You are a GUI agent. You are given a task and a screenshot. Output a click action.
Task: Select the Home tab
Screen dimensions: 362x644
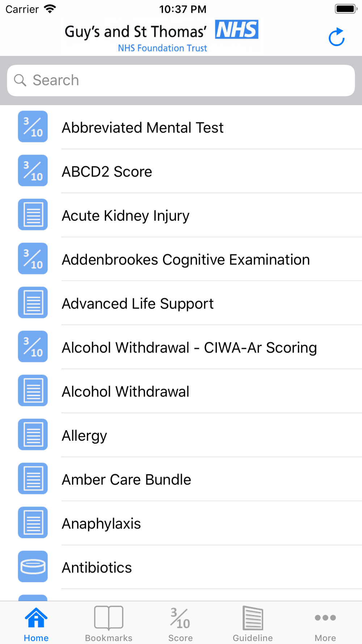point(36,624)
